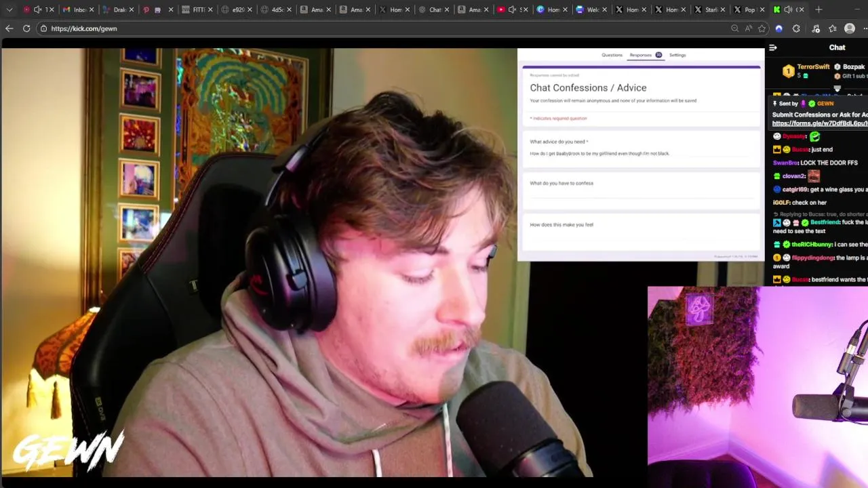
Task: Close the Drak tab
Action: click(x=132, y=9)
